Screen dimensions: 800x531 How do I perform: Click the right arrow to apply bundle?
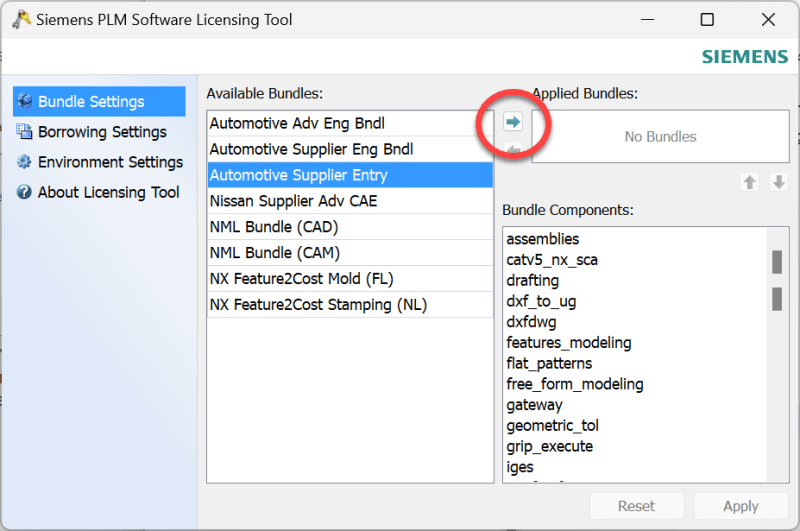pos(513,122)
